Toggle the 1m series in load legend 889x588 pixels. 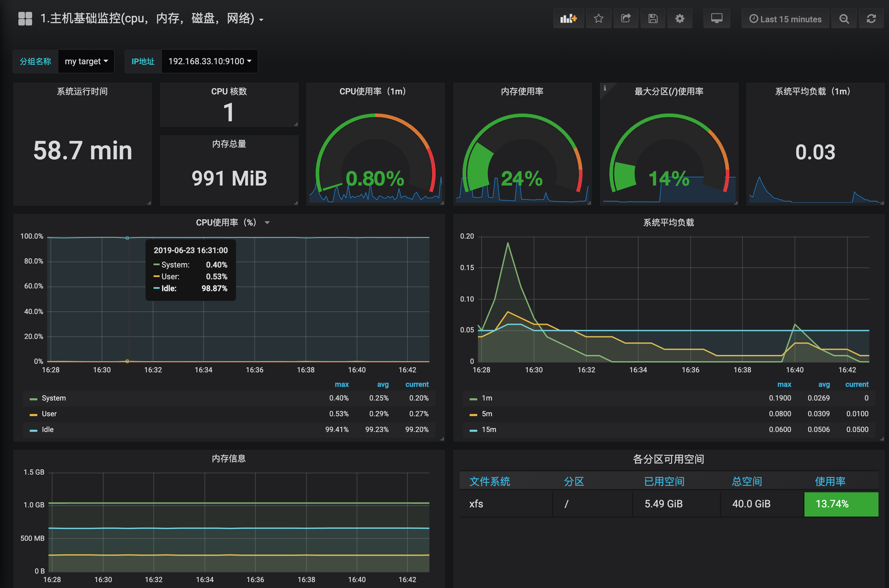(x=487, y=398)
